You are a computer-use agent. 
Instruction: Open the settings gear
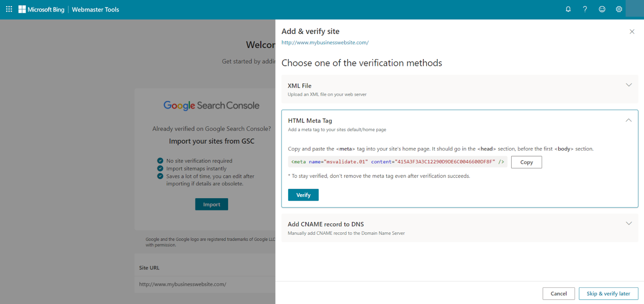coord(619,9)
